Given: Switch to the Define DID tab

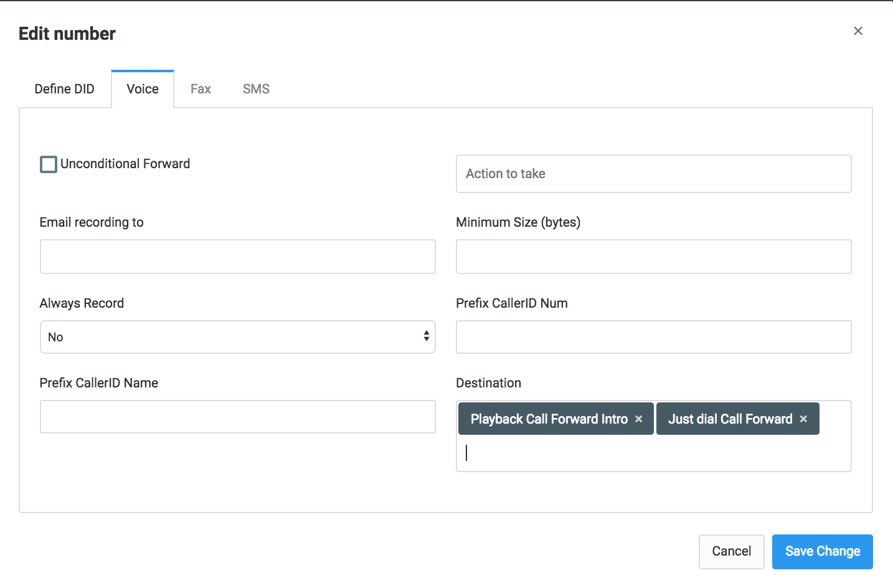Looking at the screenshot, I should pyautogui.click(x=65, y=89).
